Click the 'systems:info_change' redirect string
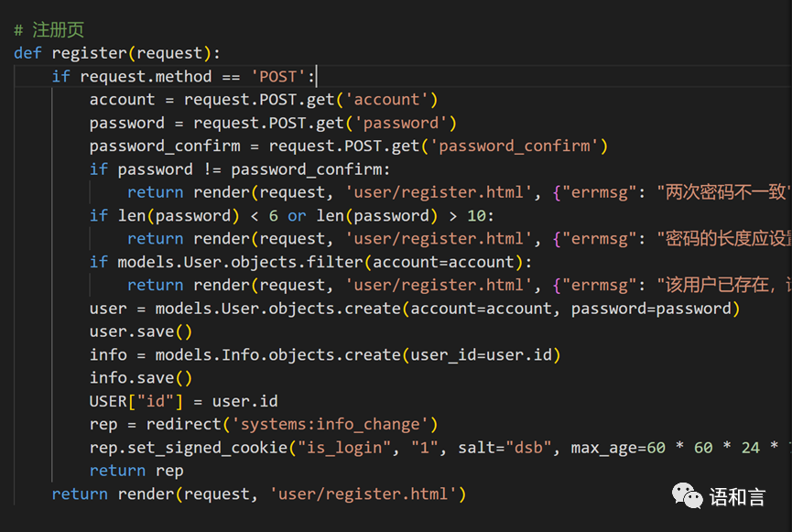The height and width of the screenshot is (532, 792). pos(333,424)
